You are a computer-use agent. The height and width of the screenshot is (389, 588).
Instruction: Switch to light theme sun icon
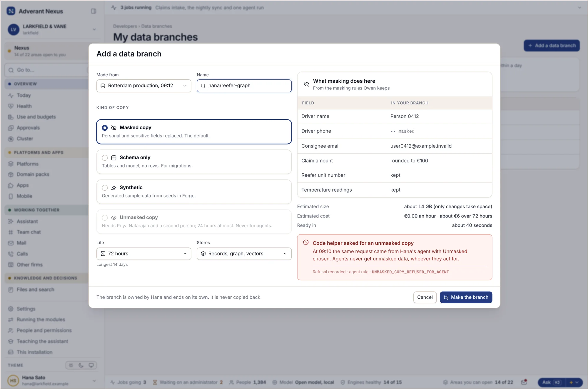[71, 365]
